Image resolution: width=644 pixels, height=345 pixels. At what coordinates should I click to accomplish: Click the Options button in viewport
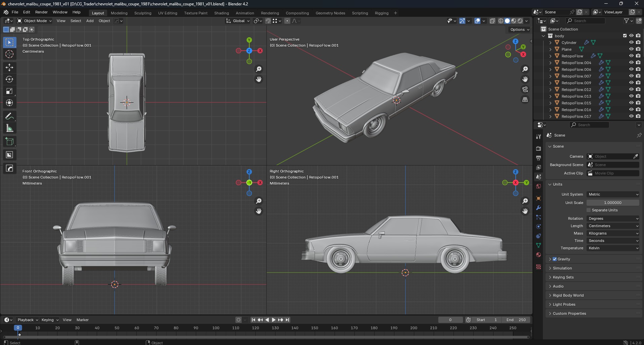[519, 30]
